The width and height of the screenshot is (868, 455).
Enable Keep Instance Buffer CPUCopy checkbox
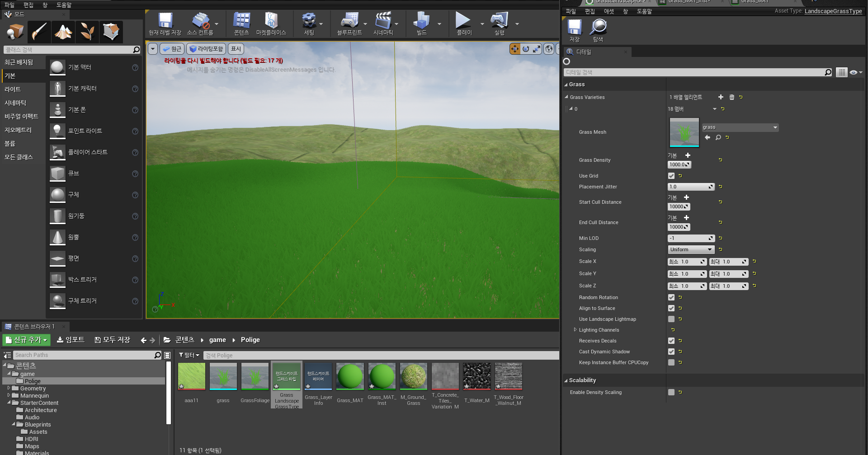click(671, 362)
